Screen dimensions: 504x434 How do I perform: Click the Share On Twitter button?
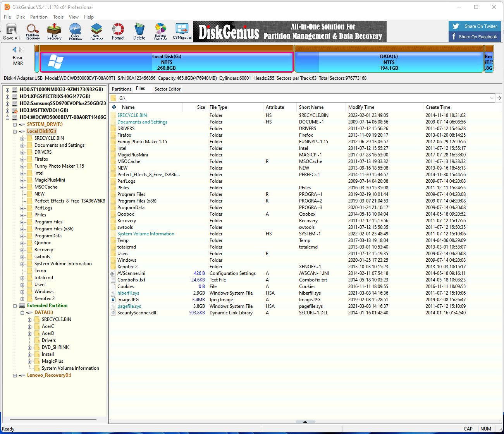point(475,26)
